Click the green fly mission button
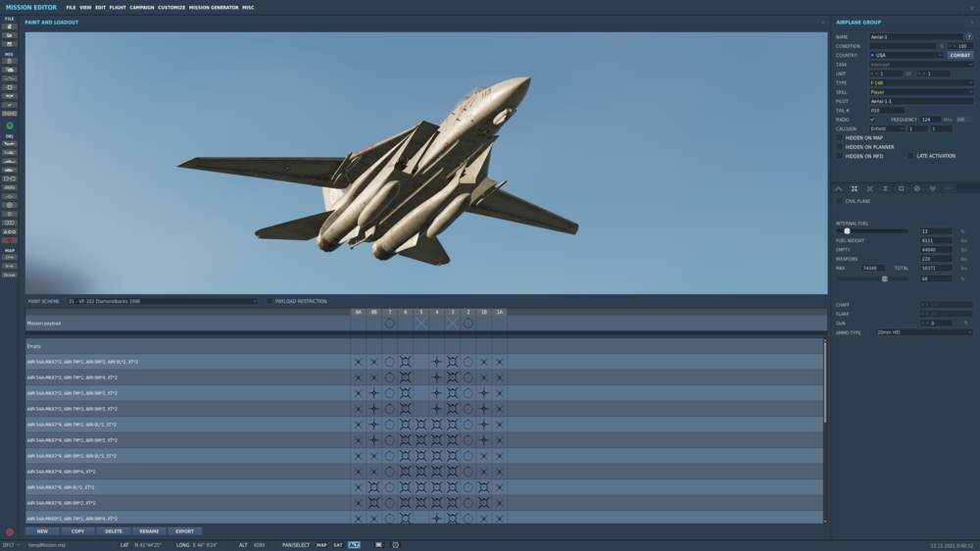The height and width of the screenshot is (551, 980). 10,125
